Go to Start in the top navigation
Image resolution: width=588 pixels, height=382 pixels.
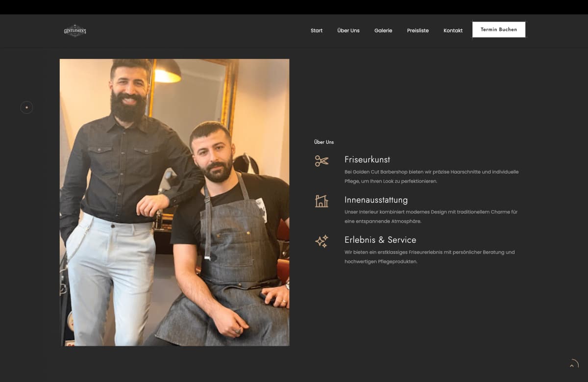[x=316, y=30]
